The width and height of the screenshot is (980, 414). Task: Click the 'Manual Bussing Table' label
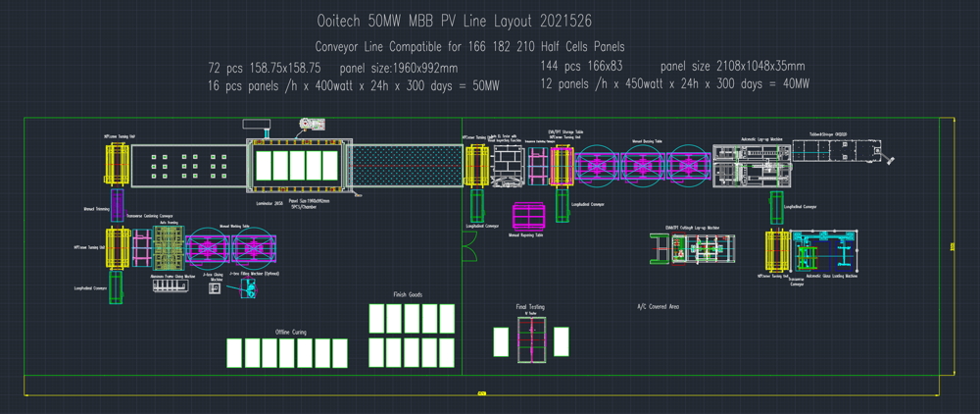tap(647, 141)
